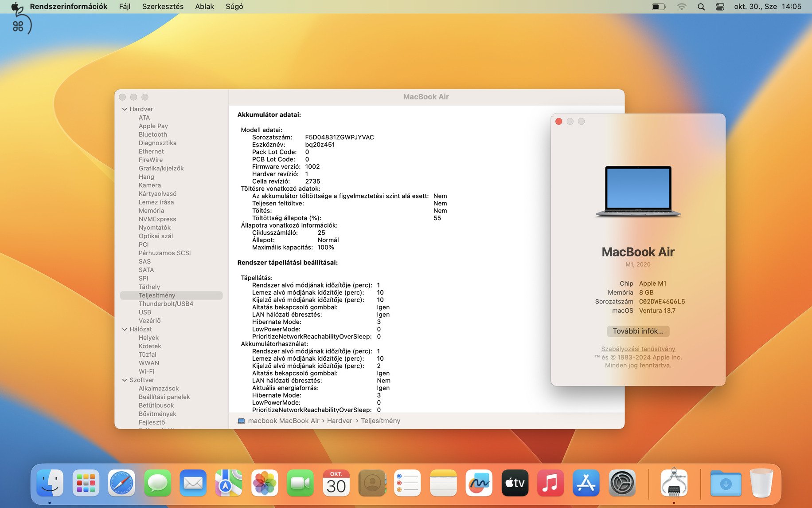The width and height of the screenshot is (812, 508).
Task: Open the Ablak menu
Action: coord(205,7)
